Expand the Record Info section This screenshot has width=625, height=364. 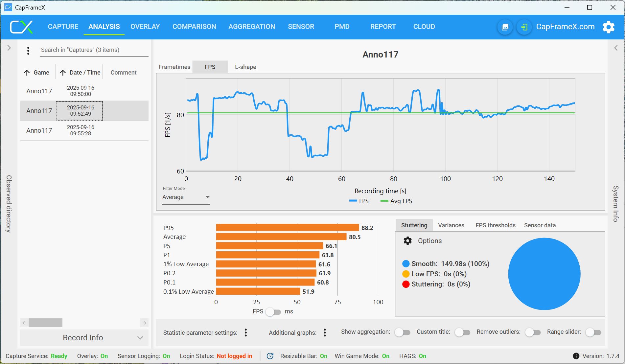84,338
